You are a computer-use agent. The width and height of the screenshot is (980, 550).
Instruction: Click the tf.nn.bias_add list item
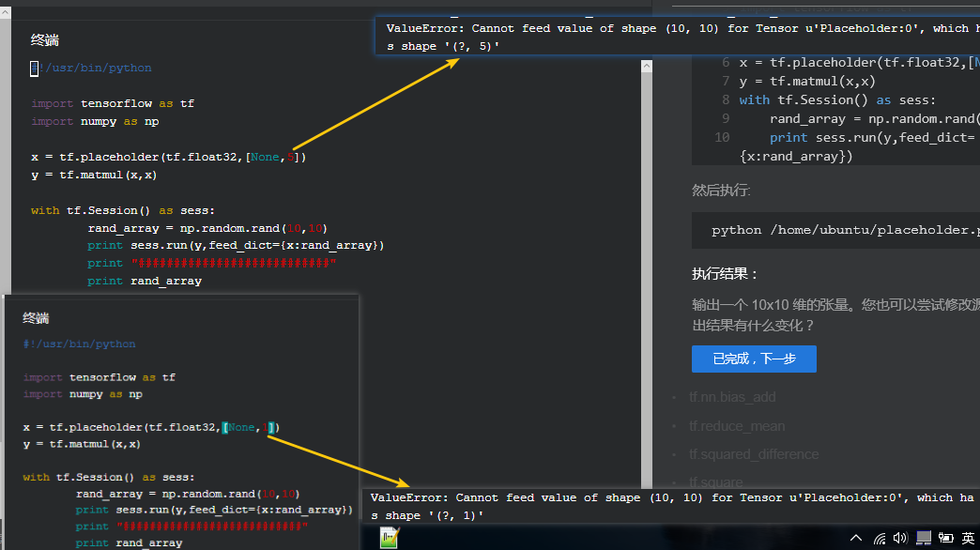[732, 397]
